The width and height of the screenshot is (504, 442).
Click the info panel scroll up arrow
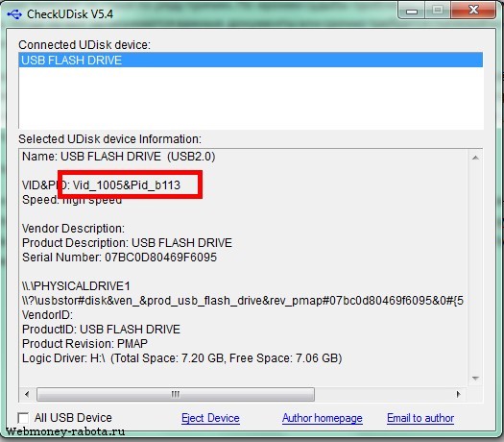point(475,158)
